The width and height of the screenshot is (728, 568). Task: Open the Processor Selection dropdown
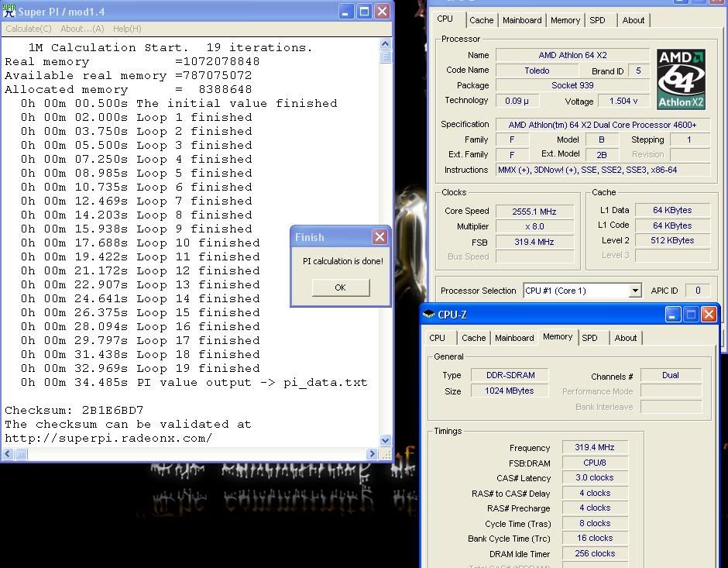(x=634, y=291)
